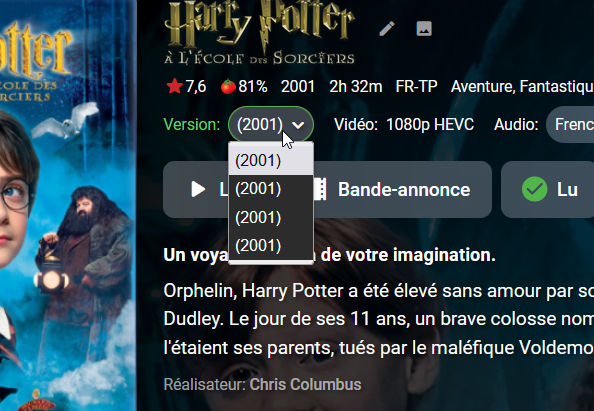This screenshot has width=594, height=411.
Task: Click the tomato 81% critic rating
Action: (x=244, y=87)
